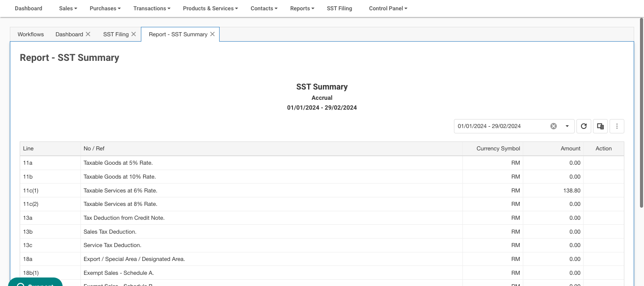The image size is (644, 286).
Task: Switch to the SST Filing tab
Action: coord(115,34)
